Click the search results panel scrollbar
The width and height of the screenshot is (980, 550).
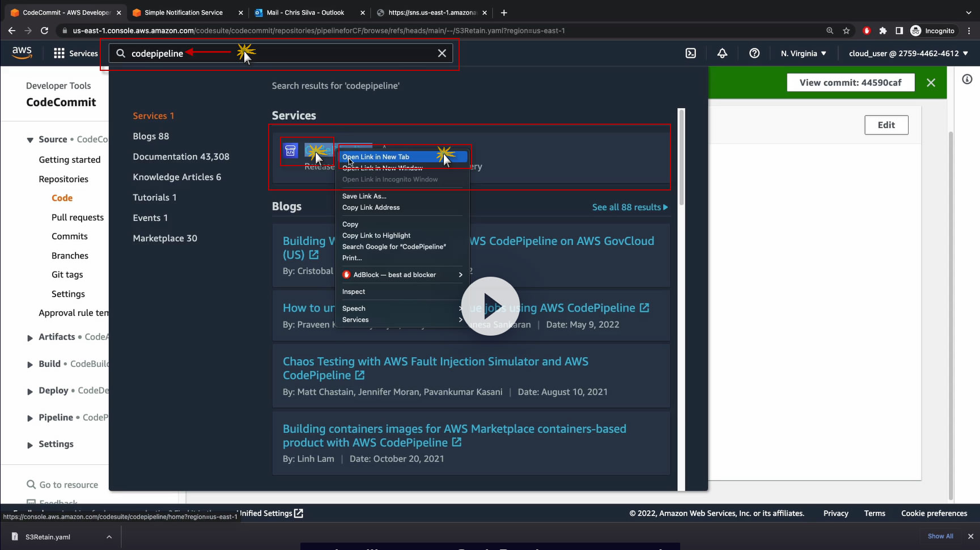click(681, 157)
